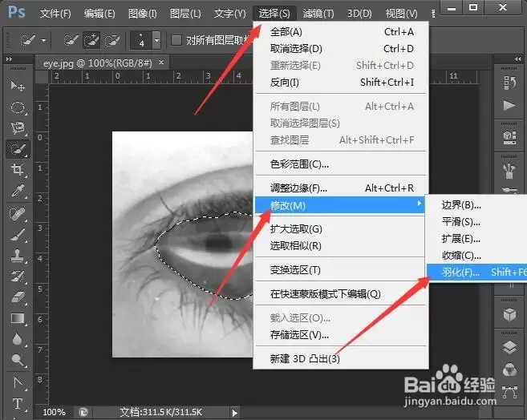The width and height of the screenshot is (527, 420).
Task: Enable the sample all layers checkbox
Action: 176,40
